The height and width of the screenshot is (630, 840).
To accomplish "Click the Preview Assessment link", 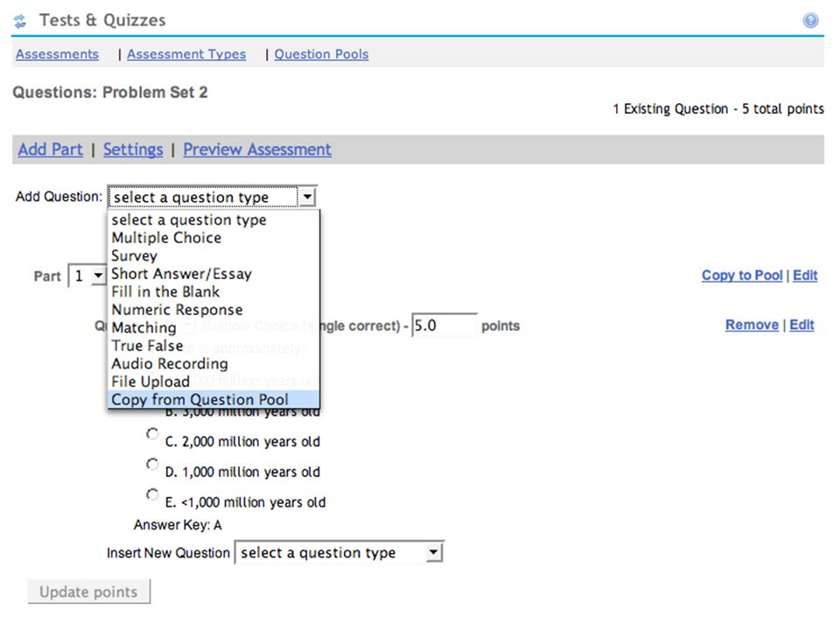I will click(257, 149).
